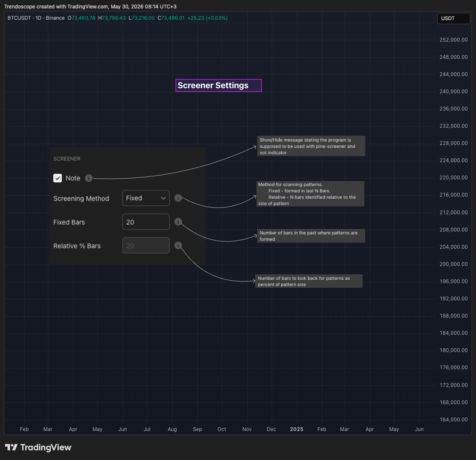Click the info icon beside Note
Image resolution: width=476 pixels, height=460 pixels.
click(88, 178)
